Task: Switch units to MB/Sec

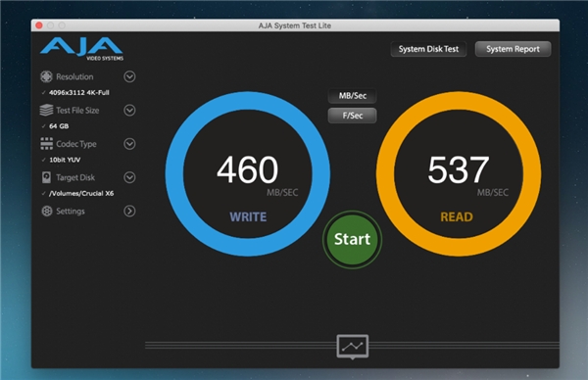Action: (x=353, y=96)
